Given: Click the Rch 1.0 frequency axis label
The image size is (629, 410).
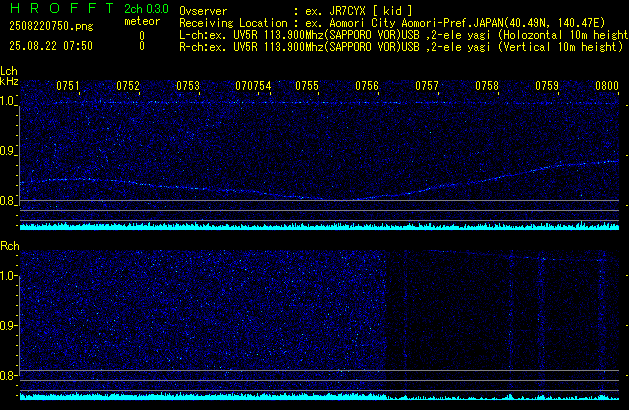Looking at the screenshot, I should [8, 276].
